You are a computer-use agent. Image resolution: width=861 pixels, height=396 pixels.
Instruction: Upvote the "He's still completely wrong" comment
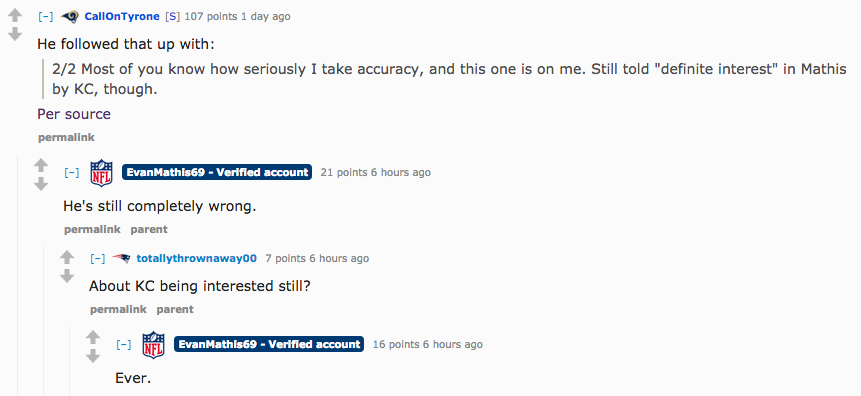coord(41,165)
